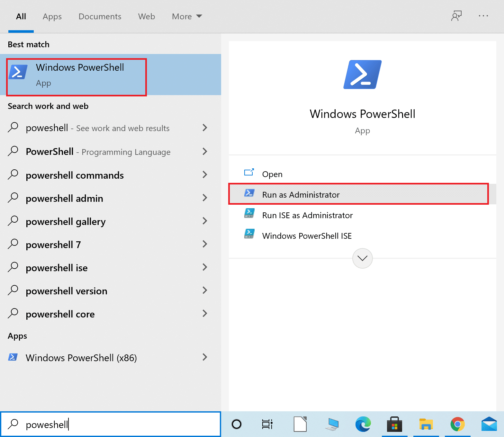Screen dimensions: 504x437
Task: Select Run ISE as Administrator
Action: pyautogui.click(x=363, y=215)
